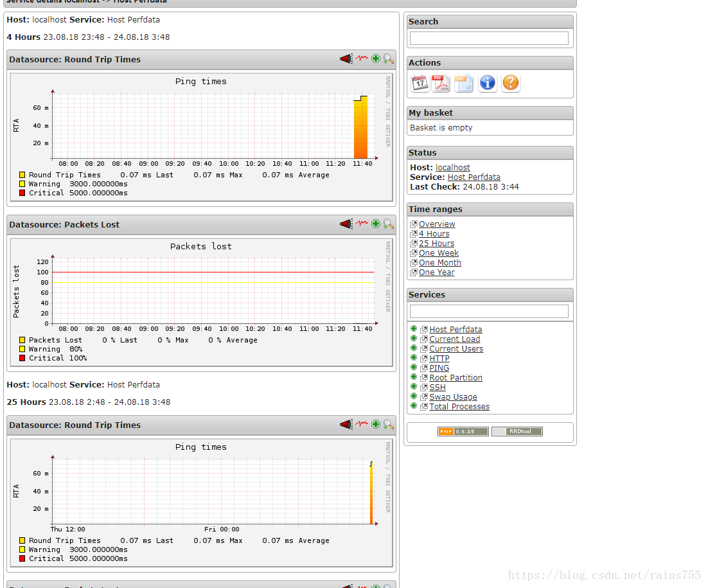708x588 pixels.
Task: Click the 'Basket is empty' text
Action: (441, 128)
